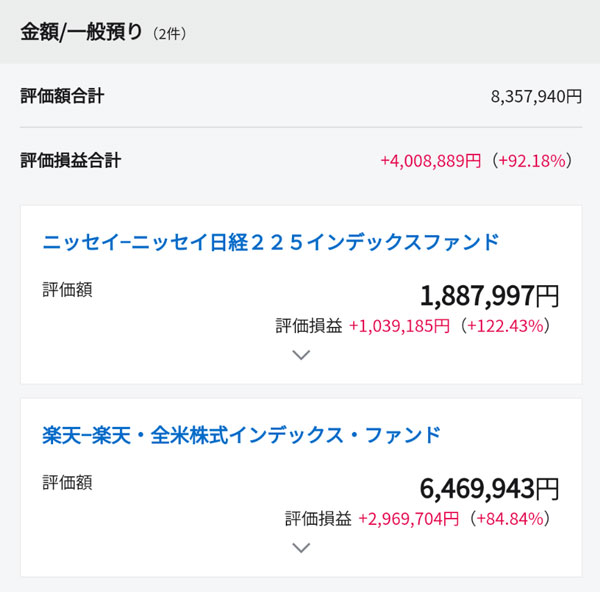
Task: Select the total valuation 8,357,940円
Action: pos(536,97)
